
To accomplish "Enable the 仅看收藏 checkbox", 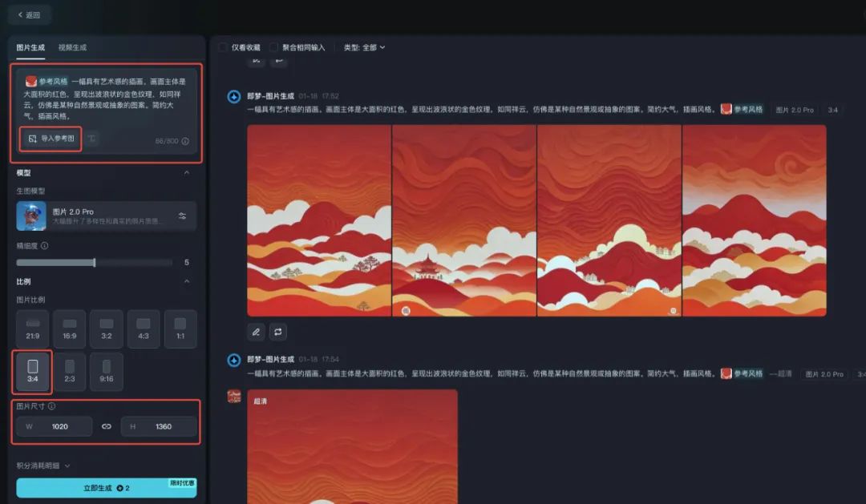I will coord(223,47).
